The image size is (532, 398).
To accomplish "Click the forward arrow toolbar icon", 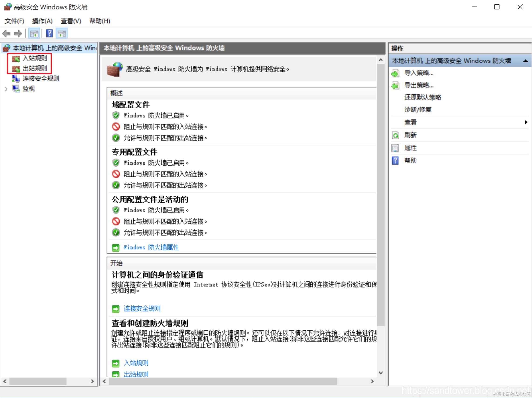I will point(18,34).
